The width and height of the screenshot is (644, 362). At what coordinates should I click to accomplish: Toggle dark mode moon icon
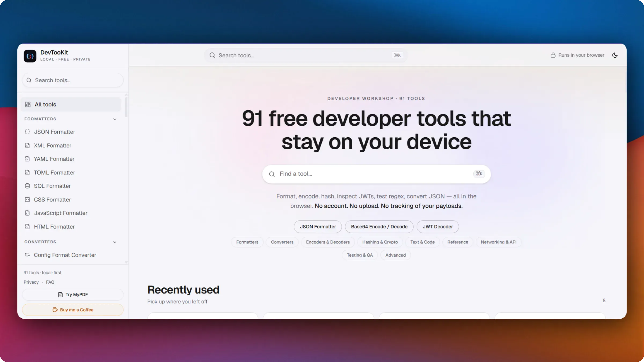pos(615,55)
